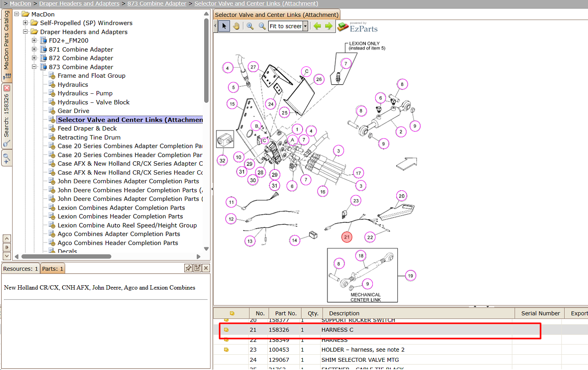Click the solenoid thumbnail for item 32
This screenshot has width=588, height=370.
click(x=225, y=139)
